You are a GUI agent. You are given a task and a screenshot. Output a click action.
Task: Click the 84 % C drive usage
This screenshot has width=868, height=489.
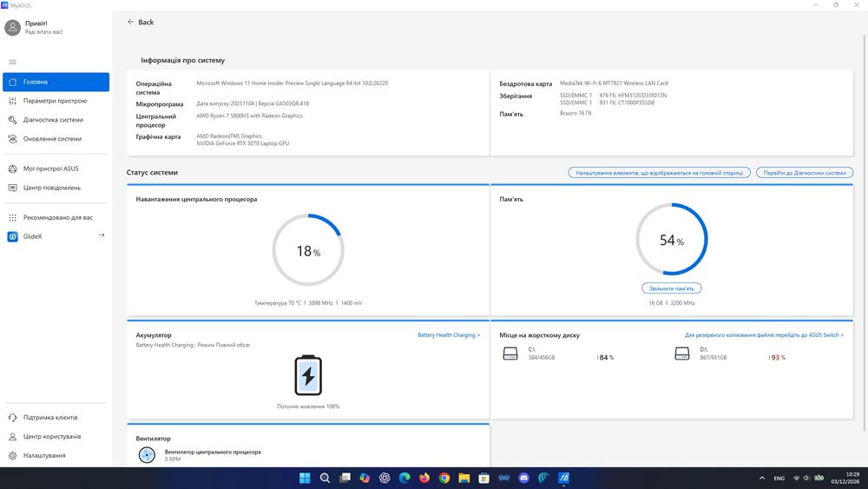pos(606,358)
